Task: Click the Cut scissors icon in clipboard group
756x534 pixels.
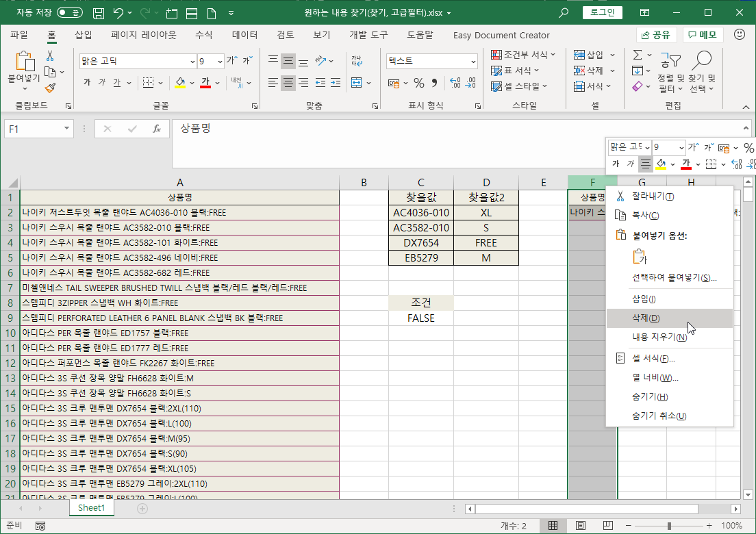Action: point(50,56)
